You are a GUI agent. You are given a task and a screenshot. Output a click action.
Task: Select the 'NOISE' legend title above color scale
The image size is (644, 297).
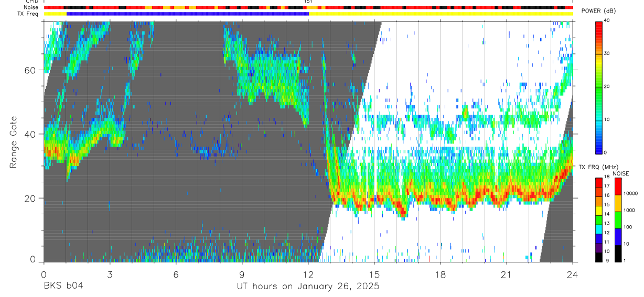620,173
